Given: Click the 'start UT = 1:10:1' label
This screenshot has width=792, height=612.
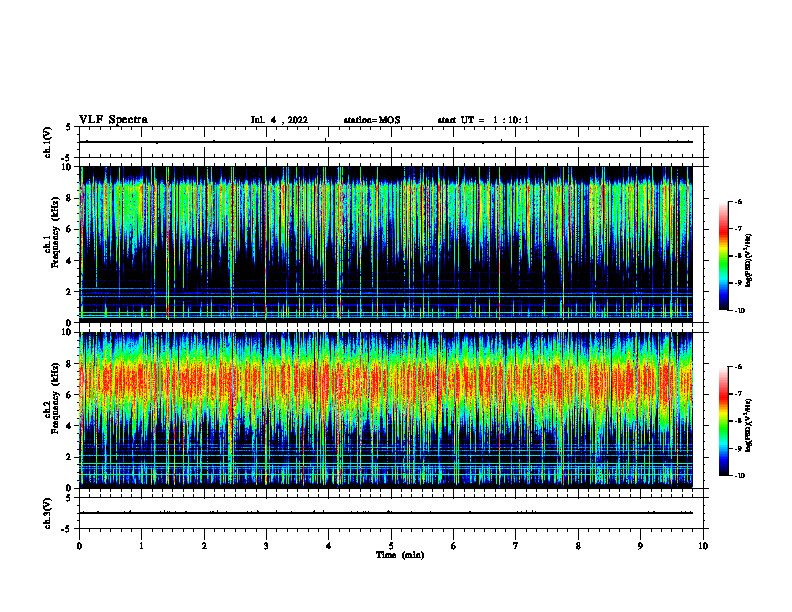Looking at the screenshot, I should (483, 120).
